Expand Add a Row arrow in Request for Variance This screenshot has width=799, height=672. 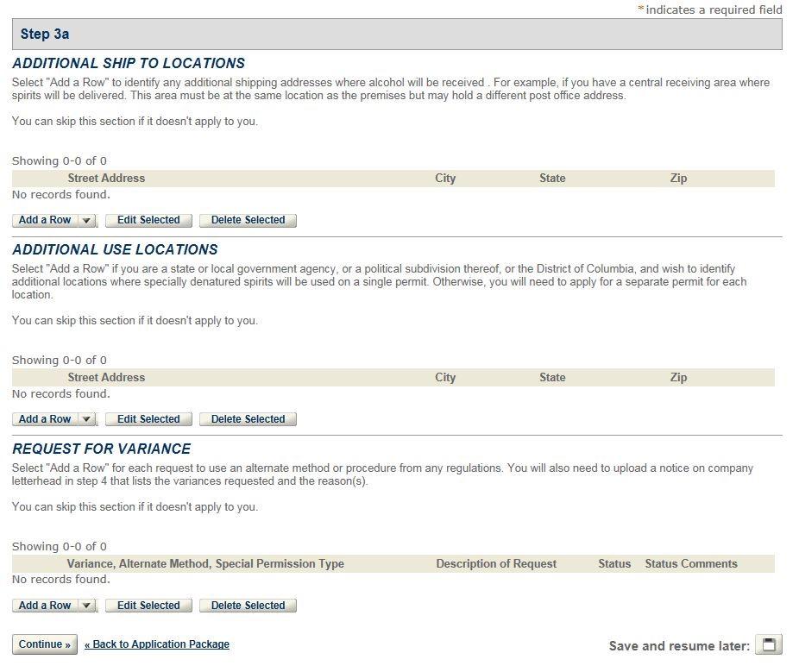pos(86,606)
